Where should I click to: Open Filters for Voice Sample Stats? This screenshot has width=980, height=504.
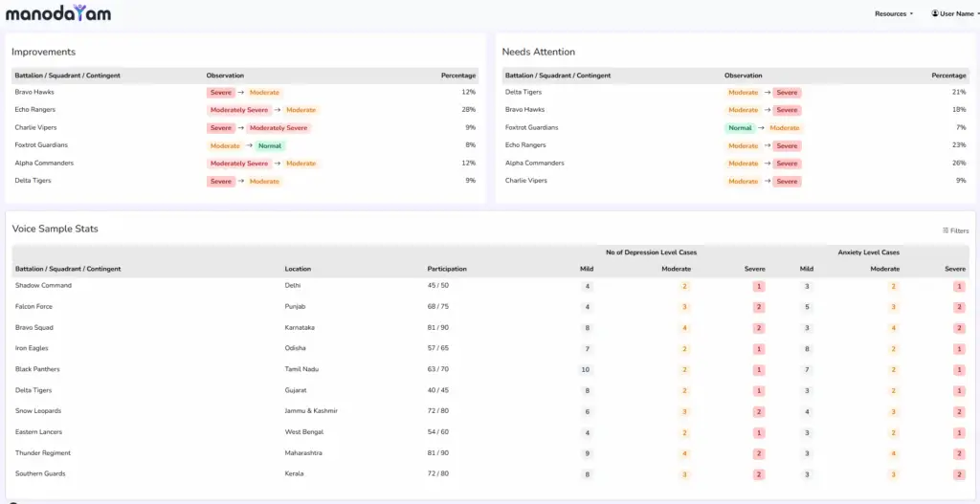coord(955,230)
